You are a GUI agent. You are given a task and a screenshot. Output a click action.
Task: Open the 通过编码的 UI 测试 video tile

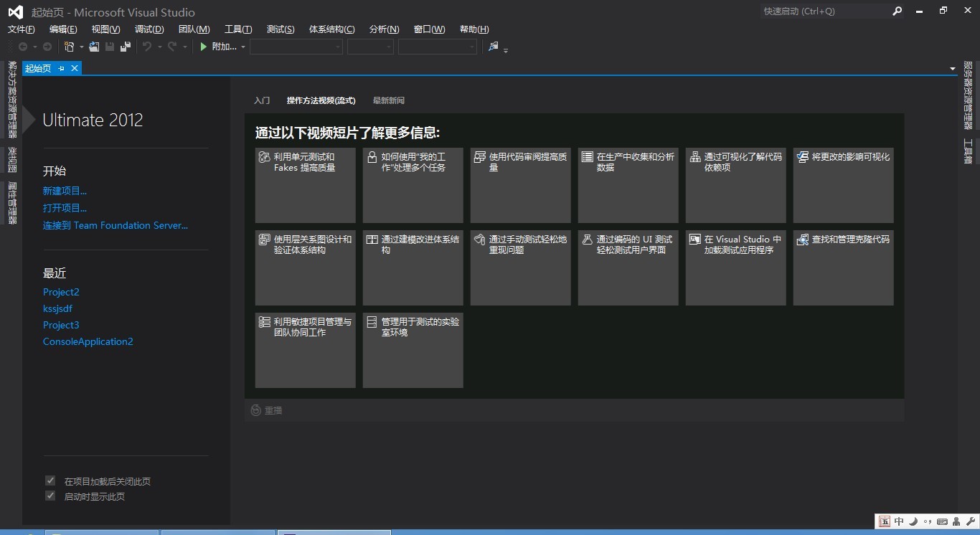[x=628, y=267]
